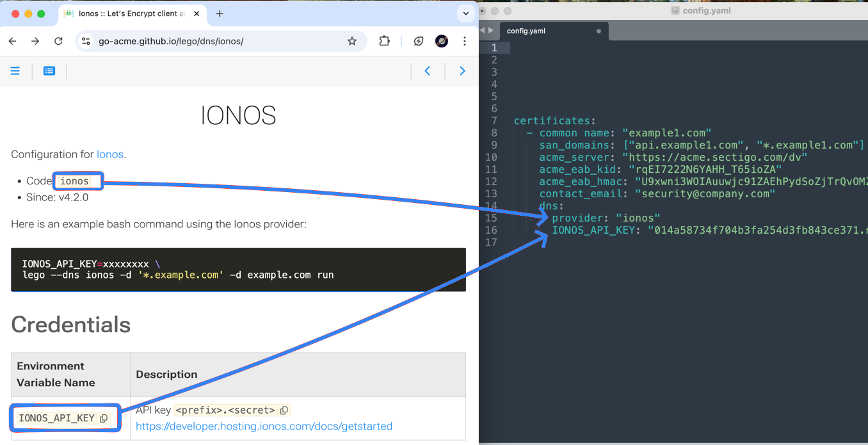Open the Ionos link in Configuration text
This screenshot has width=868, height=445.
coord(110,154)
